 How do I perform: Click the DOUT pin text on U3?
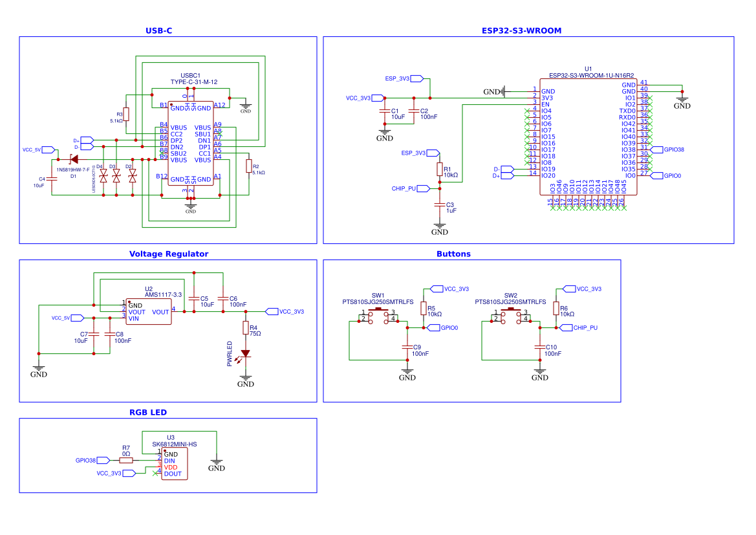(x=173, y=474)
